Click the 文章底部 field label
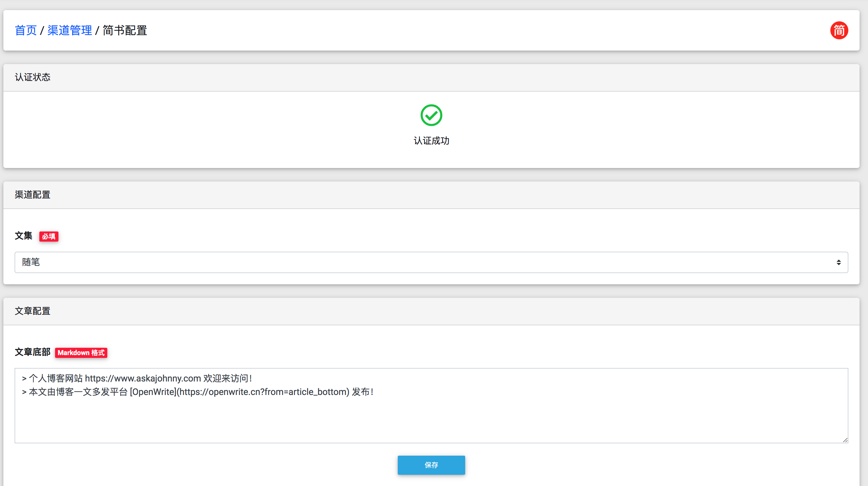The width and height of the screenshot is (868, 486). [32, 352]
